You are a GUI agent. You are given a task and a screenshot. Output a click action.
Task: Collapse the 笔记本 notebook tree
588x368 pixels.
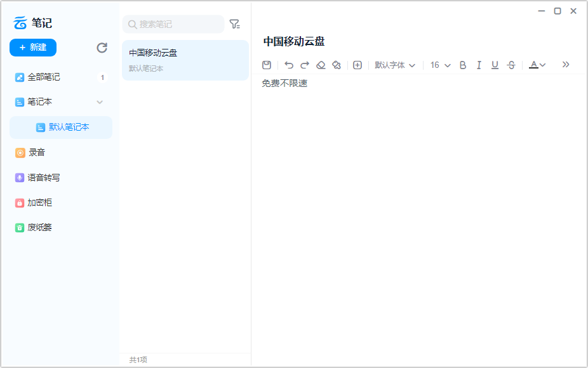(100, 102)
